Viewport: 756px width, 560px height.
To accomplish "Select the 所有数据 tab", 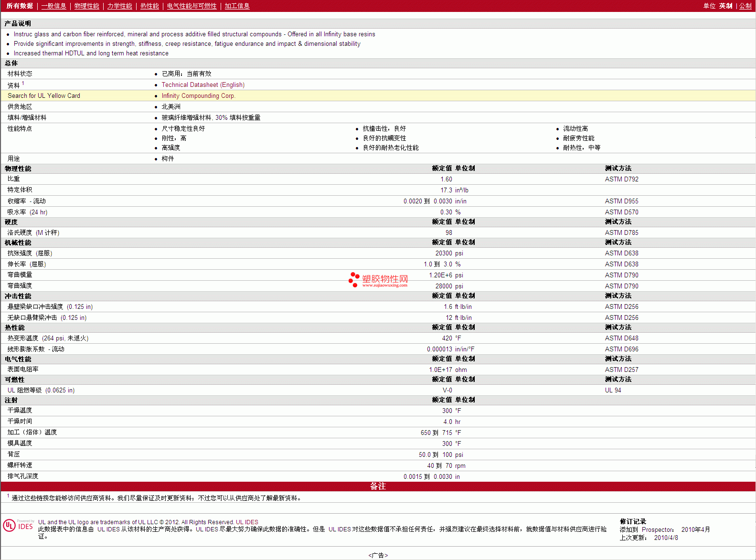I will [20, 6].
